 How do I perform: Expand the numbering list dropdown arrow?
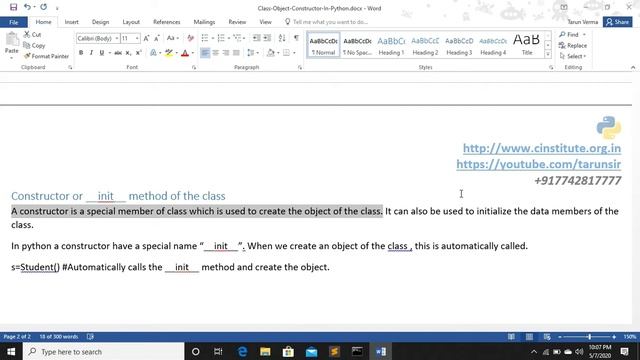(x=229, y=38)
